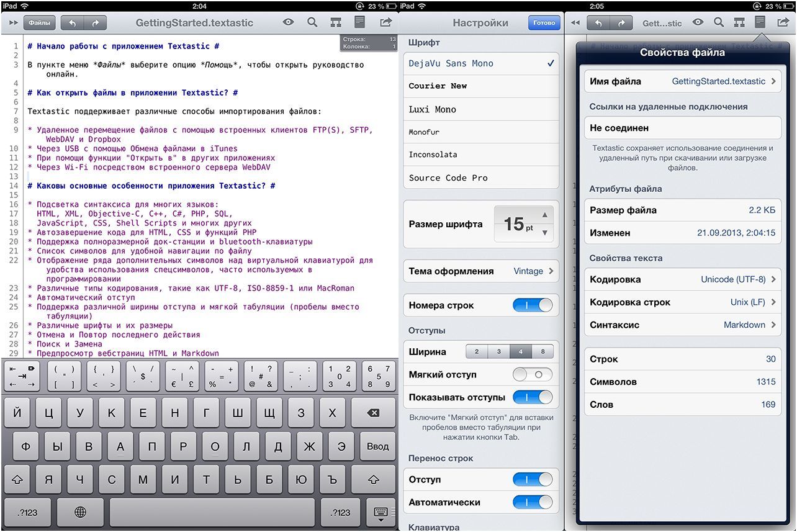
Task: Select the Courier New font
Action: click(x=481, y=86)
